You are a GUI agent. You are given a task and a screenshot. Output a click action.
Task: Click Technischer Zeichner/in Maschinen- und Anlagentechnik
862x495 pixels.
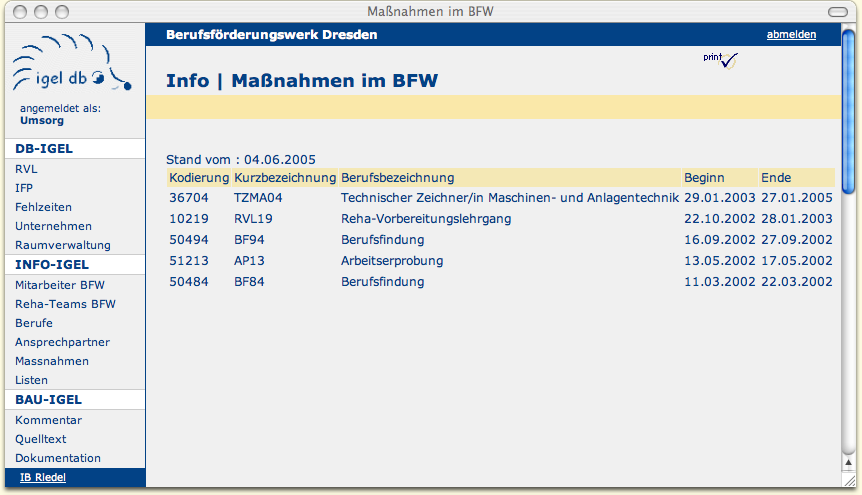click(x=510, y=198)
